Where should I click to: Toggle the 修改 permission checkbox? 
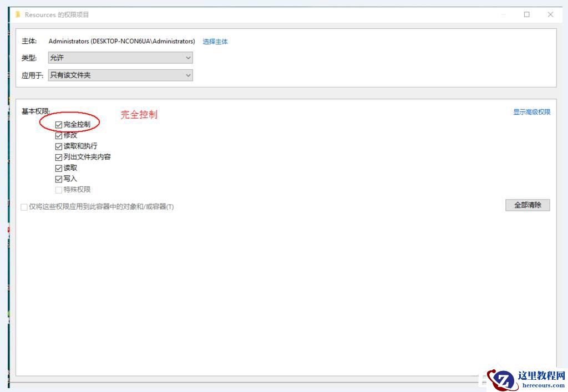59,135
